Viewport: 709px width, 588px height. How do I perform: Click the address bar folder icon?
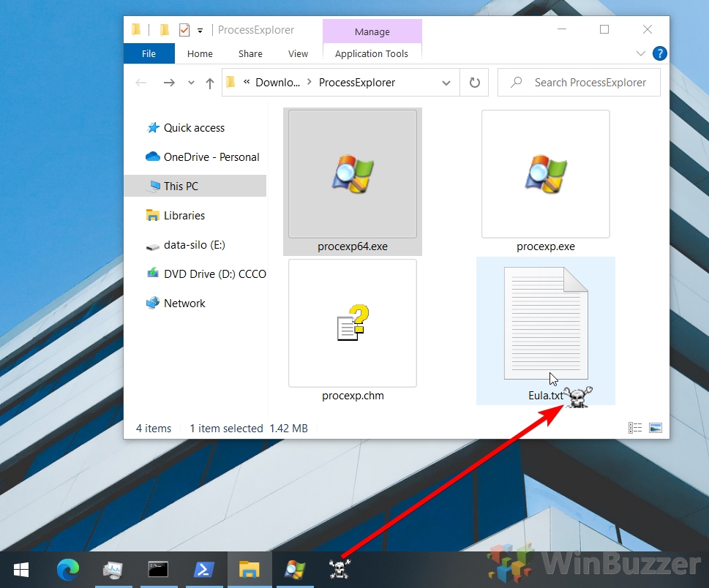coord(231,82)
